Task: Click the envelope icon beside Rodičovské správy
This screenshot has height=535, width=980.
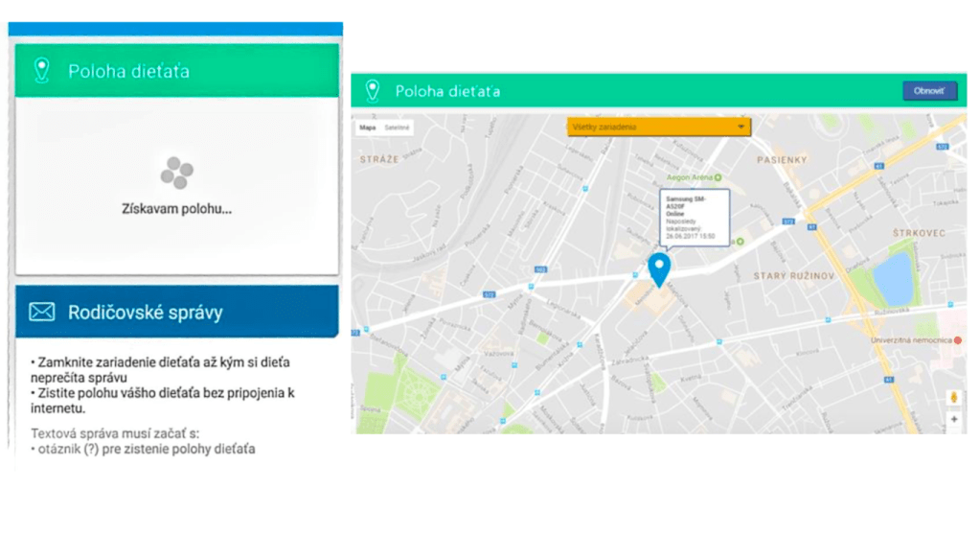Action: (x=41, y=312)
